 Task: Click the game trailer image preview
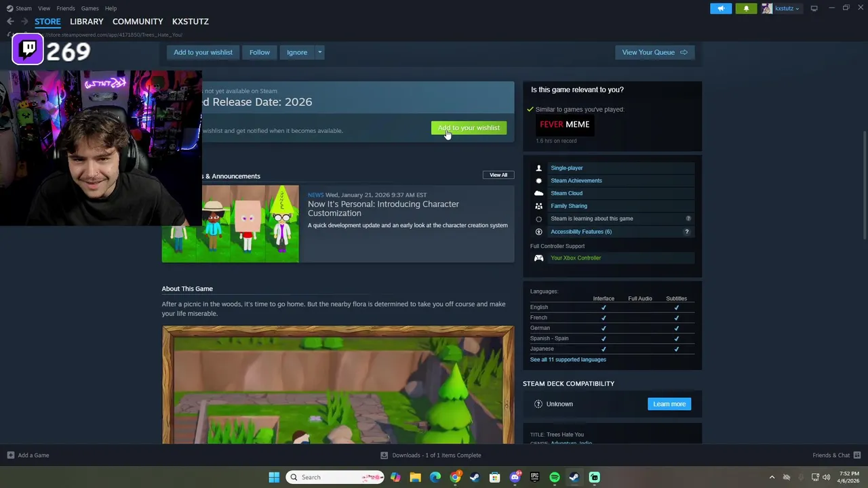point(338,385)
